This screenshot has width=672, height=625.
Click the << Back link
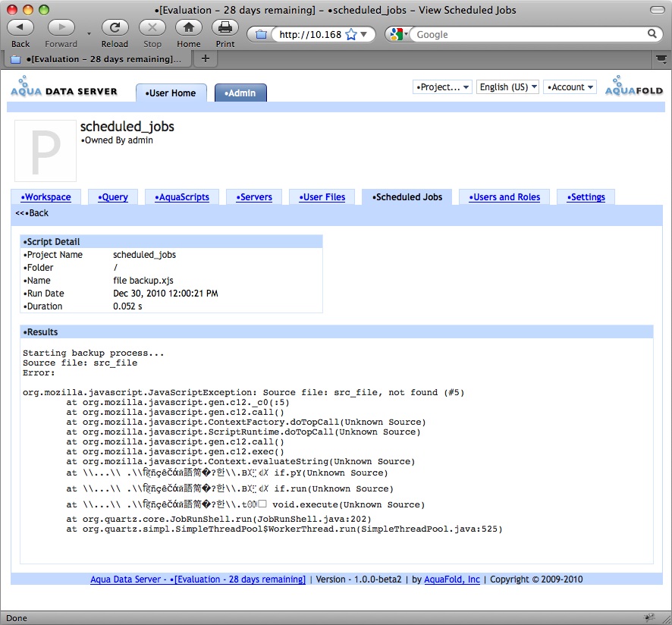[x=32, y=213]
